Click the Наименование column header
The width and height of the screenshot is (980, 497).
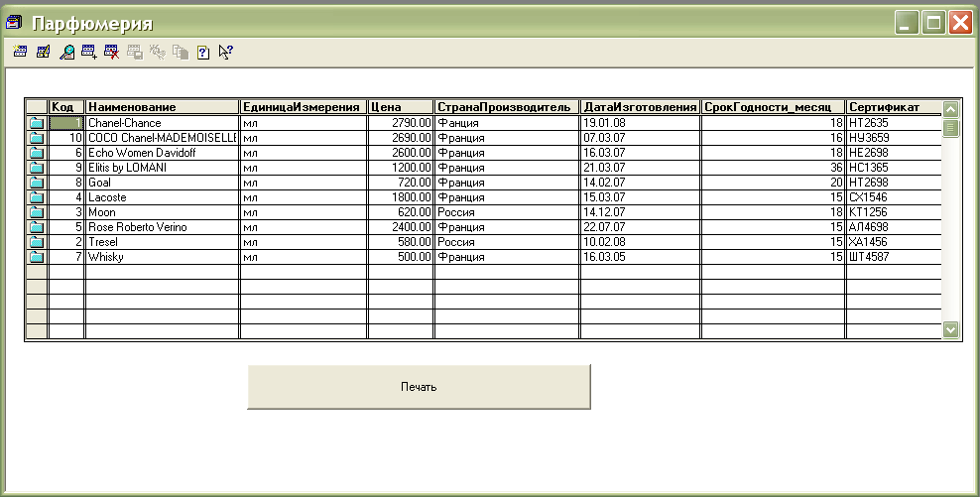point(163,107)
